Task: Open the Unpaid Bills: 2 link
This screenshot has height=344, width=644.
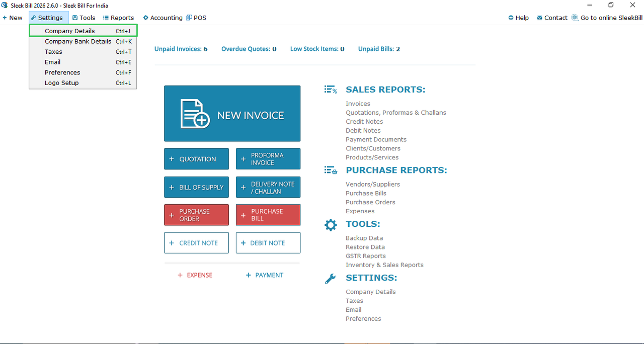Action: pos(379,49)
